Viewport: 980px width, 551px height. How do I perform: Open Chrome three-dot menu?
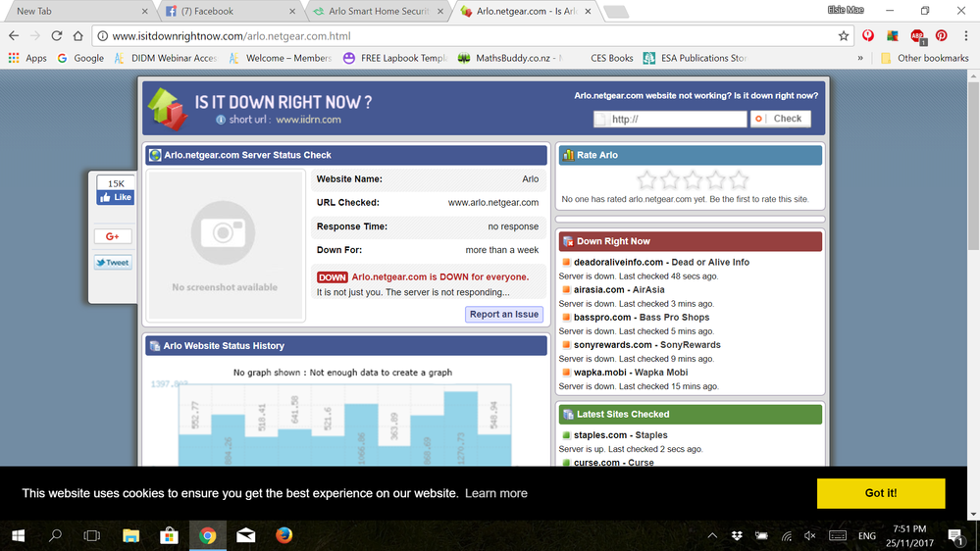tap(965, 35)
